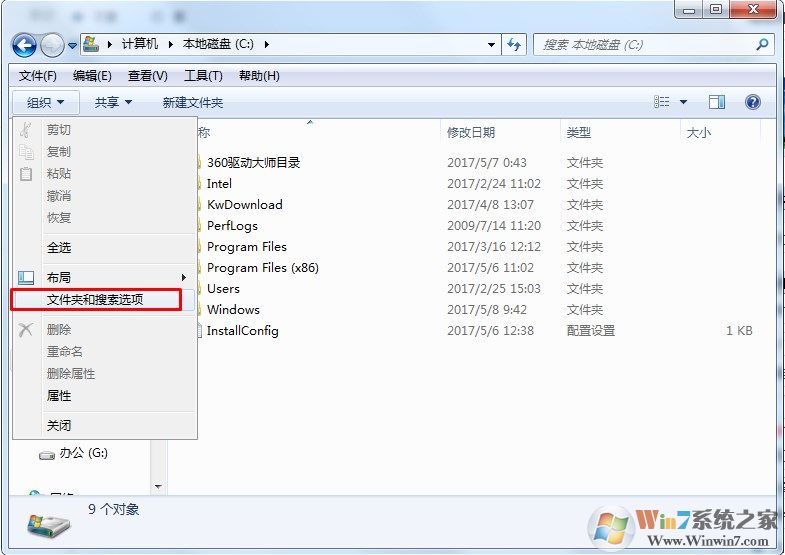
Task: Open the 共享 dropdown
Action: click(x=113, y=103)
